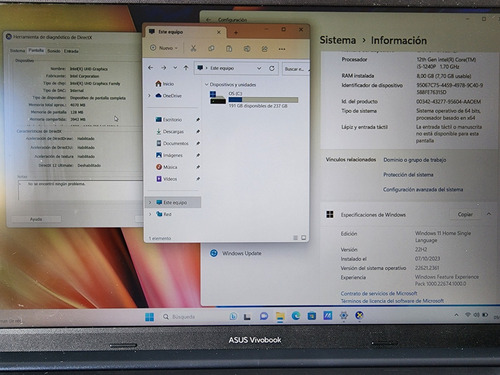Switch to Entrada tab in DirectX tool
The image size is (500, 375).
tap(71, 51)
